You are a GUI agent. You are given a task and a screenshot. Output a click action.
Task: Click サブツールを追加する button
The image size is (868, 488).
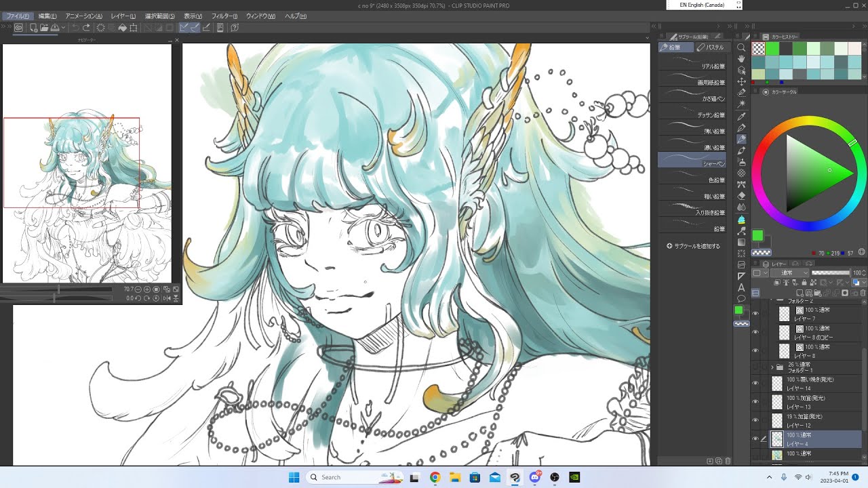click(x=693, y=246)
